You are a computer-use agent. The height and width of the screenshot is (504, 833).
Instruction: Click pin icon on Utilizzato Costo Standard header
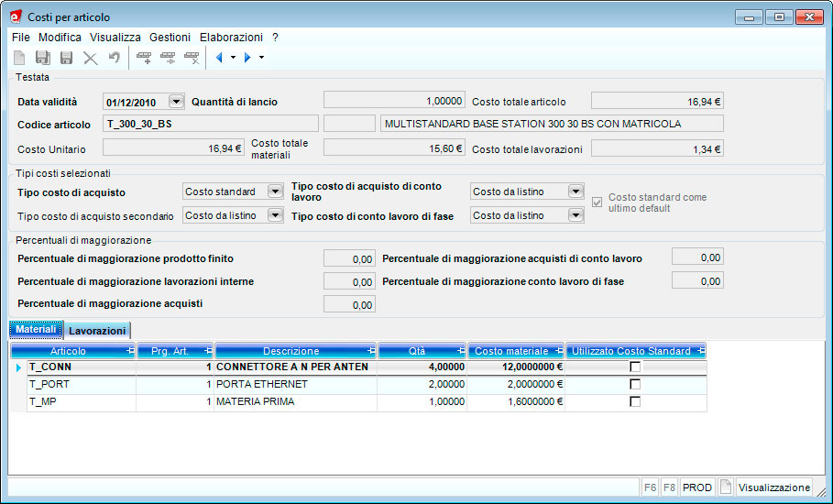(701, 351)
